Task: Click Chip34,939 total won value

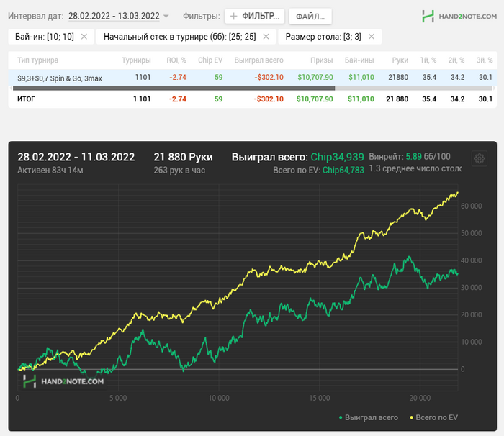Action: click(337, 157)
